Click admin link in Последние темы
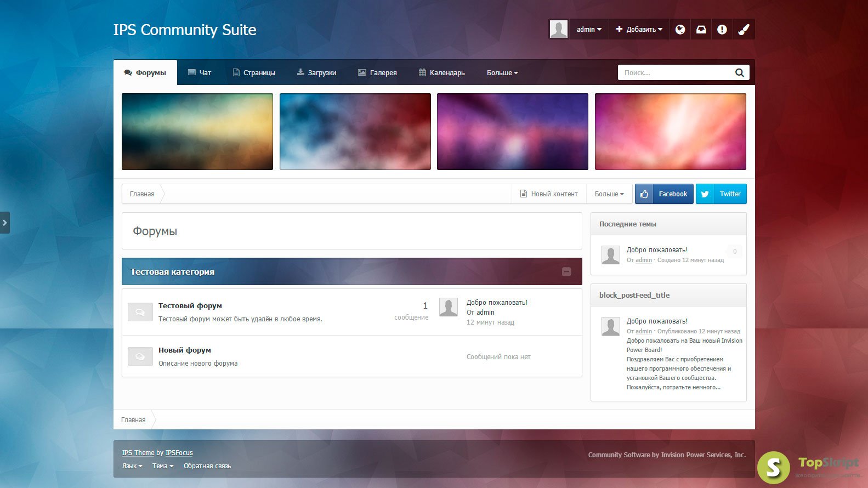The height and width of the screenshot is (488, 868). click(x=644, y=260)
